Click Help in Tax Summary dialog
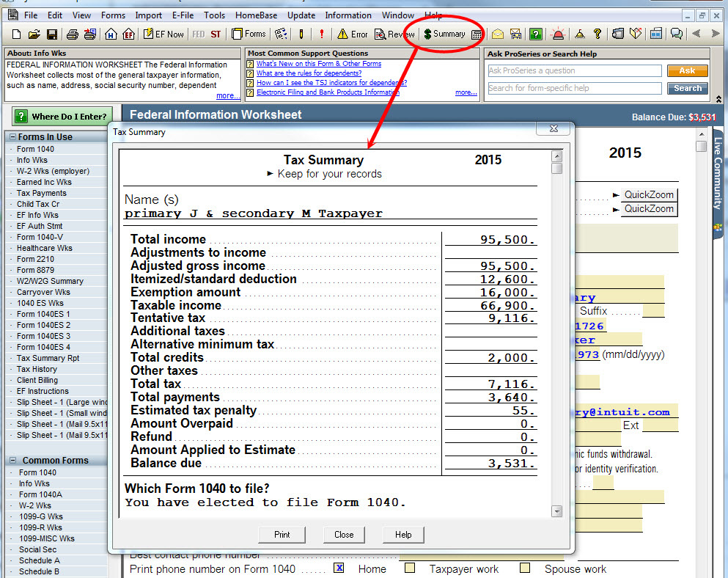 point(403,535)
